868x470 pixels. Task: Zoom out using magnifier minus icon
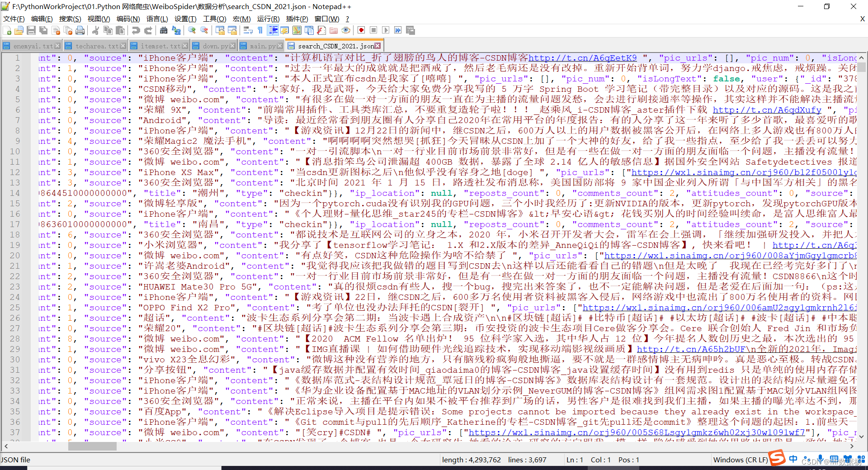(x=204, y=30)
